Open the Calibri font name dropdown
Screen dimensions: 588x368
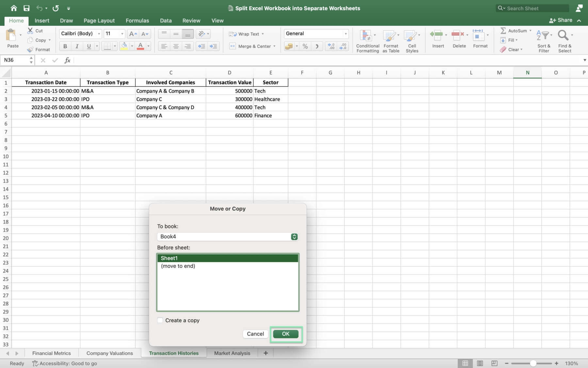point(99,34)
